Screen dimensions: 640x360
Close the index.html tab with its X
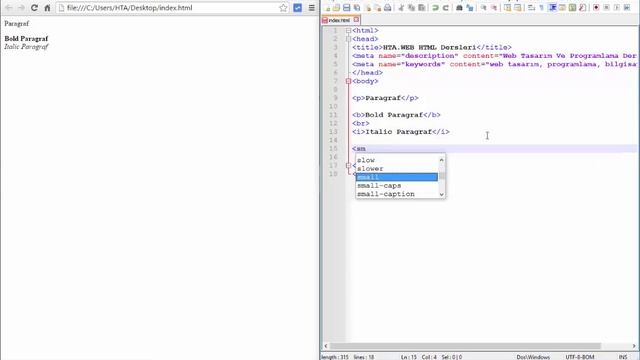(x=356, y=20)
